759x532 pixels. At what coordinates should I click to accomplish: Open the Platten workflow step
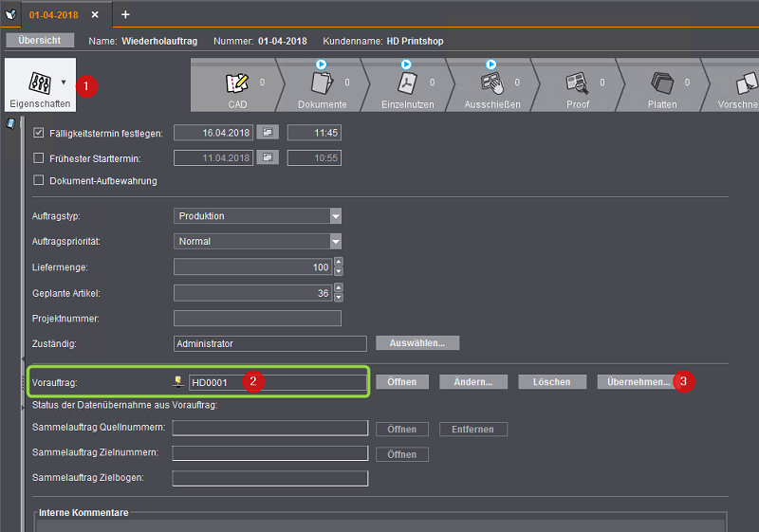click(x=661, y=87)
